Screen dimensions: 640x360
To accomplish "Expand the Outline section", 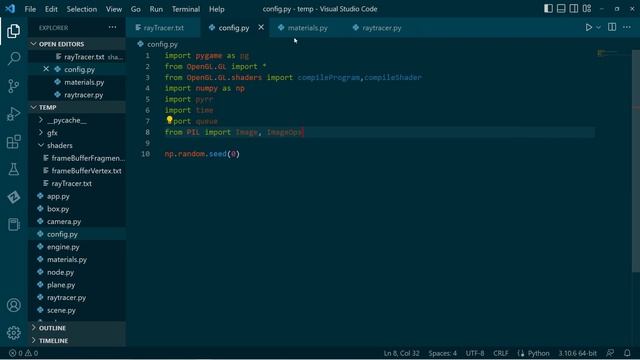I will click(x=77, y=328).
